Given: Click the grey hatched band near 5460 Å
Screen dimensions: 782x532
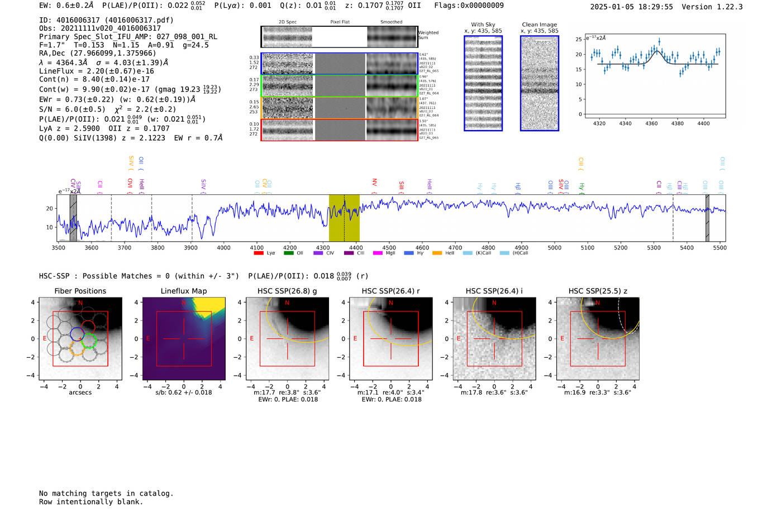Looking at the screenshot, I should pos(707,218).
